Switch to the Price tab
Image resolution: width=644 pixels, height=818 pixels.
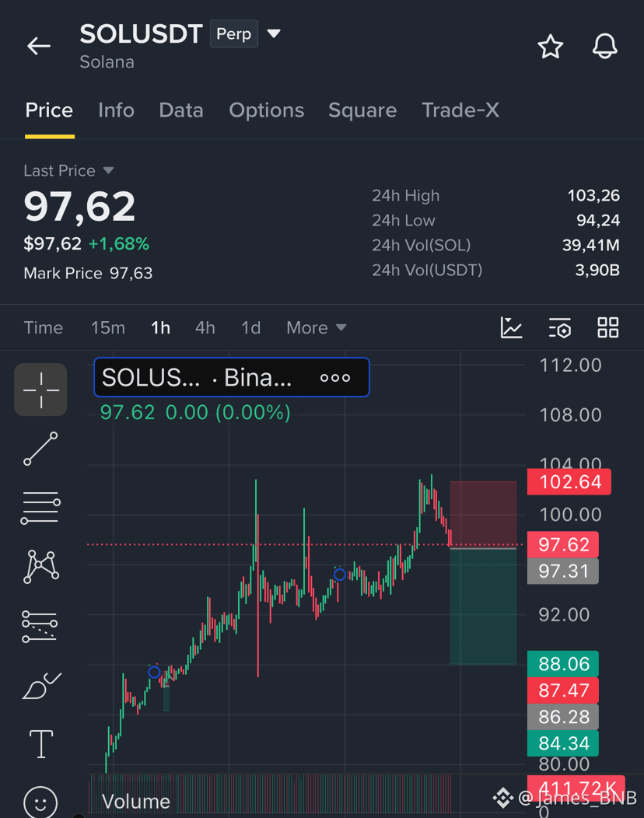tap(49, 110)
